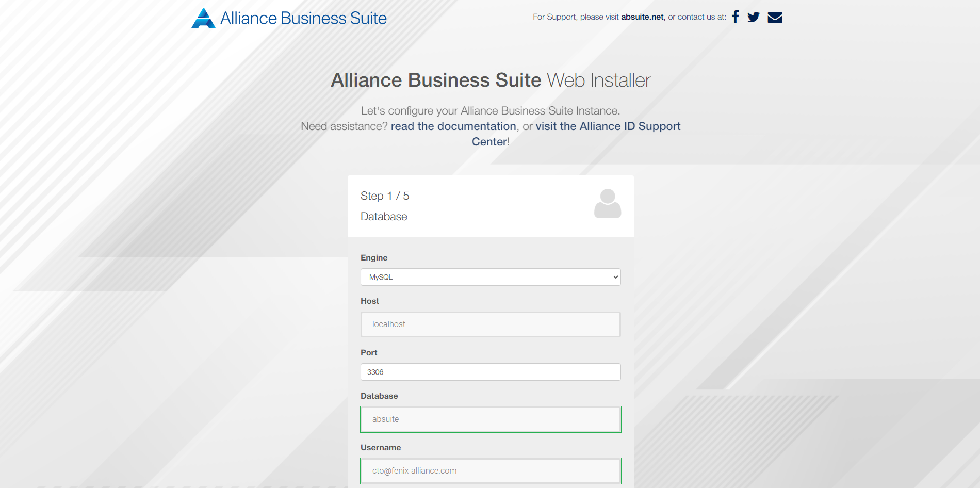Click the Facebook icon in the header
Screen dimensions: 980x488
735,17
